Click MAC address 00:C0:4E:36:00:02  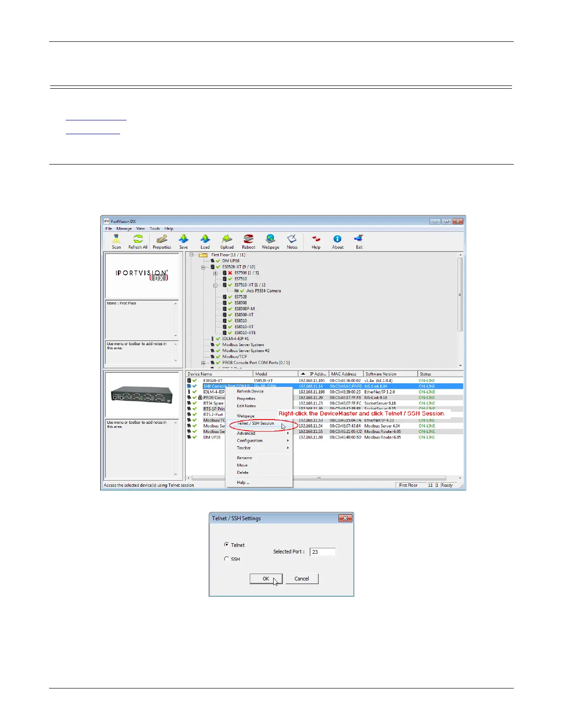[x=345, y=381]
